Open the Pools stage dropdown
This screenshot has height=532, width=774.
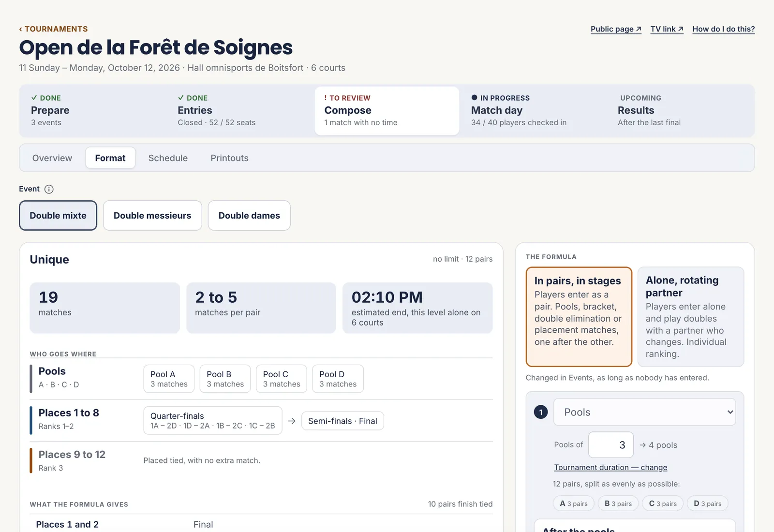click(644, 412)
